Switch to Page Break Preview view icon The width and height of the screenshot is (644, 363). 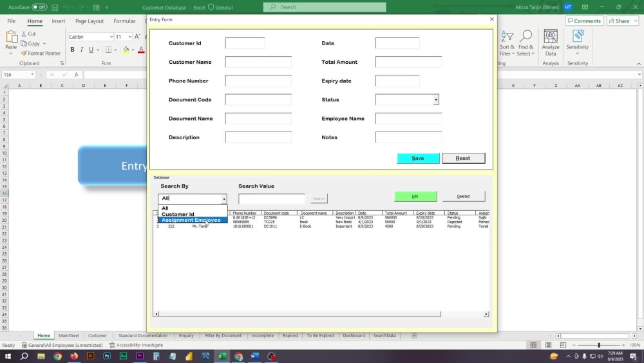[563, 345]
